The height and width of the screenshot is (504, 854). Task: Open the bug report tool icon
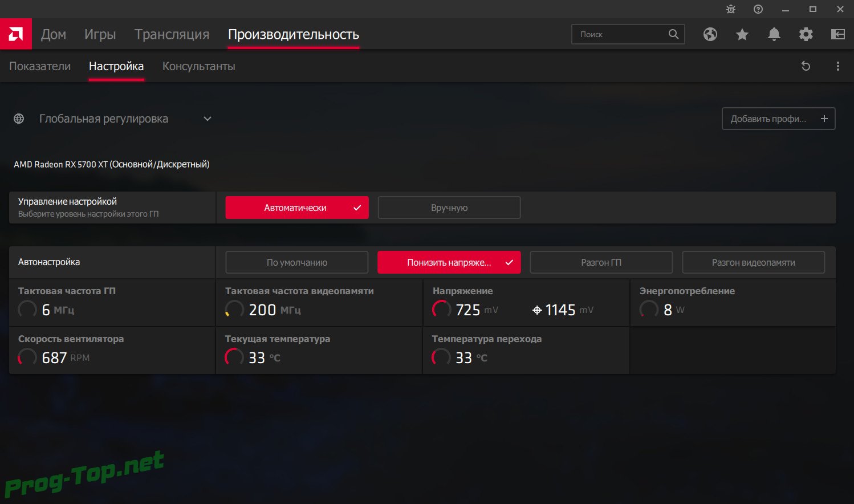tap(731, 9)
